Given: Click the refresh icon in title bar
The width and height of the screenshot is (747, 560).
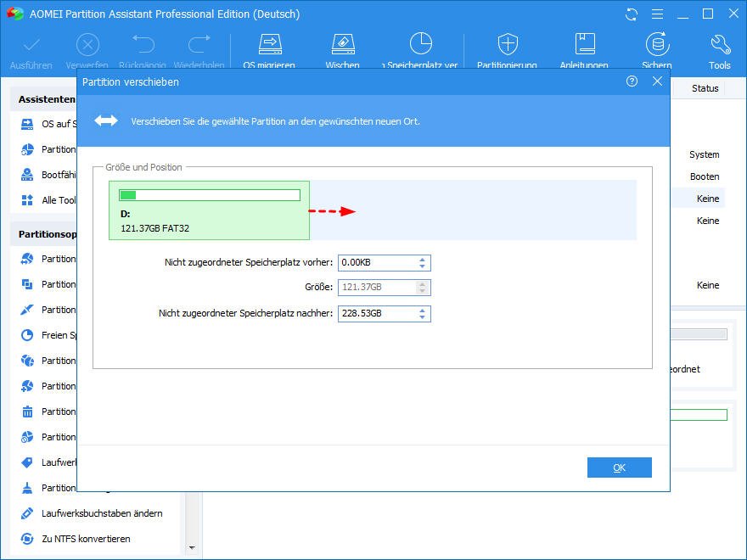Looking at the screenshot, I should coord(632,14).
